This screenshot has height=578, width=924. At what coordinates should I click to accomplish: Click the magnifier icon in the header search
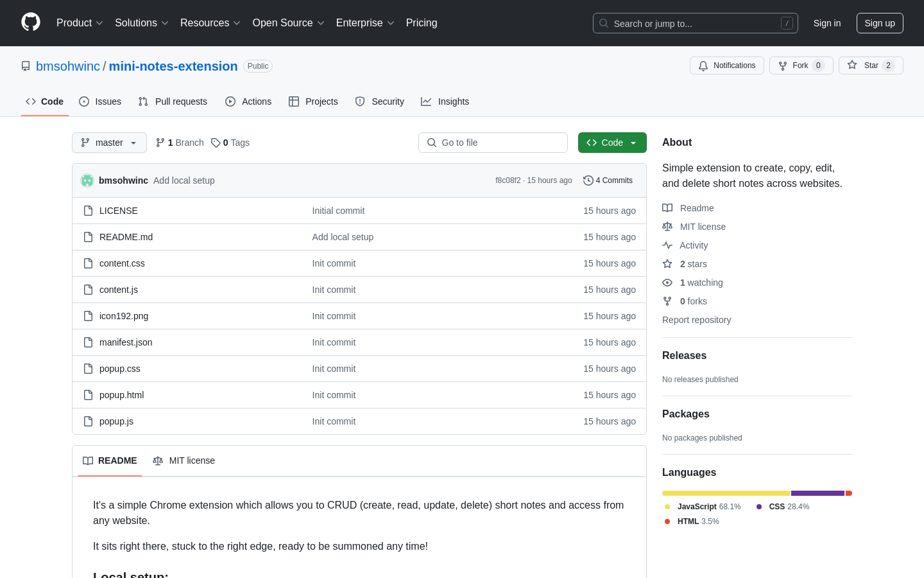point(604,23)
